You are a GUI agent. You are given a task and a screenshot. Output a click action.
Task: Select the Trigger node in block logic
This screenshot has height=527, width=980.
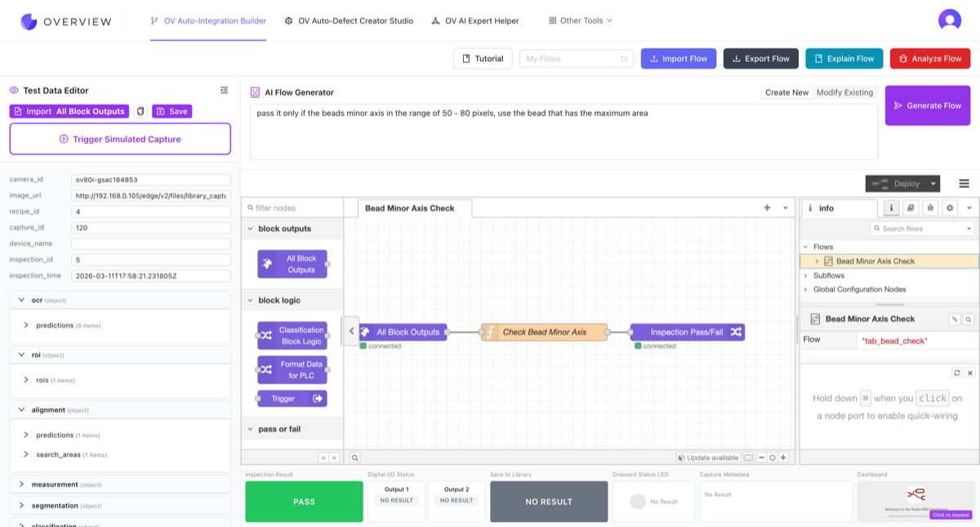(x=292, y=398)
